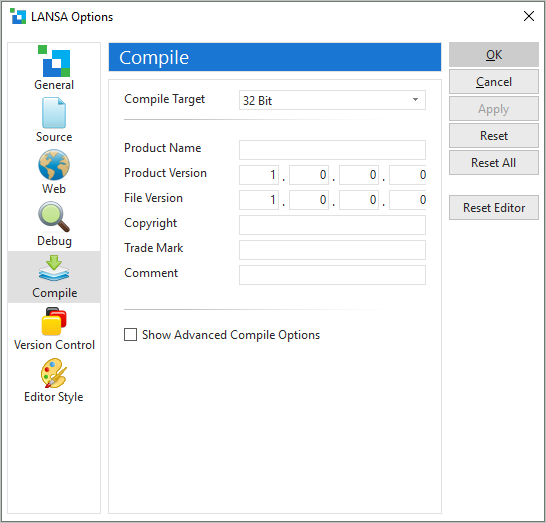This screenshot has height=523, width=546.
Task: Open the Version Control icon
Action: [54, 321]
